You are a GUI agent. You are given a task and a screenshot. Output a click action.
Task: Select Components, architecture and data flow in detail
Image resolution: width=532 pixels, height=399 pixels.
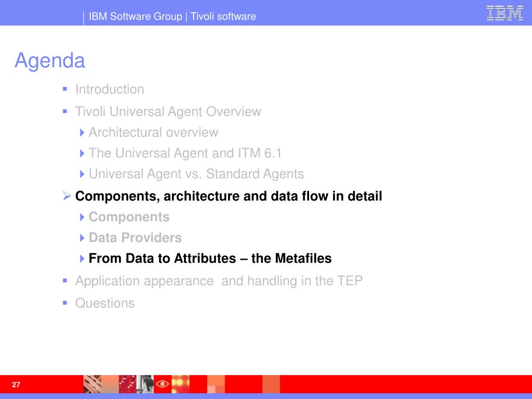coord(229,196)
